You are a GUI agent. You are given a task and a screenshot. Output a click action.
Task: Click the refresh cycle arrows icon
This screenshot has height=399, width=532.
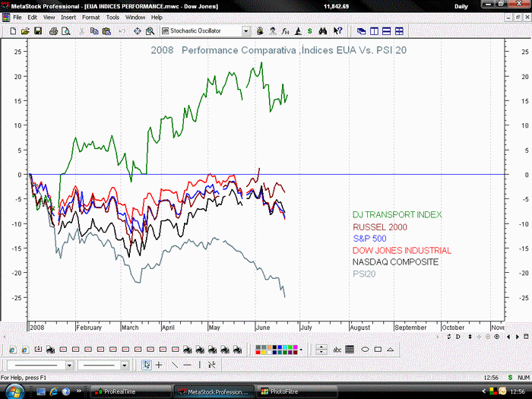449,337
